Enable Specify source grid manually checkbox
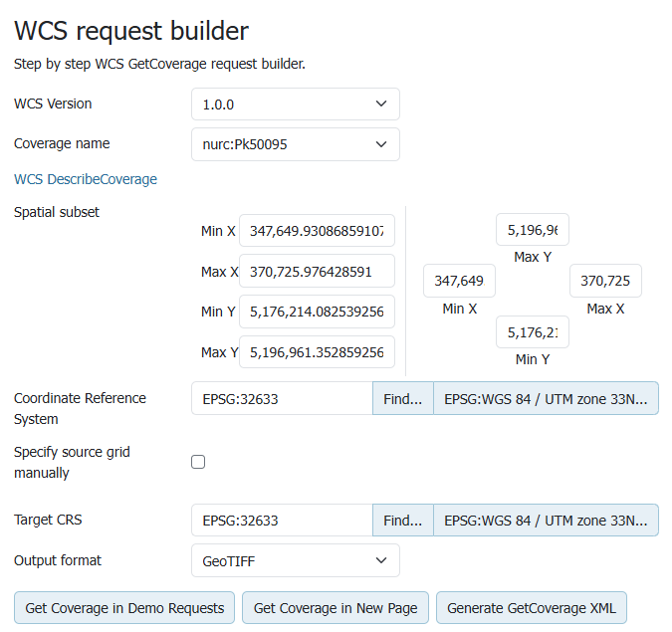The height and width of the screenshot is (632, 672). pyautogui.click(x=198, y=462)
